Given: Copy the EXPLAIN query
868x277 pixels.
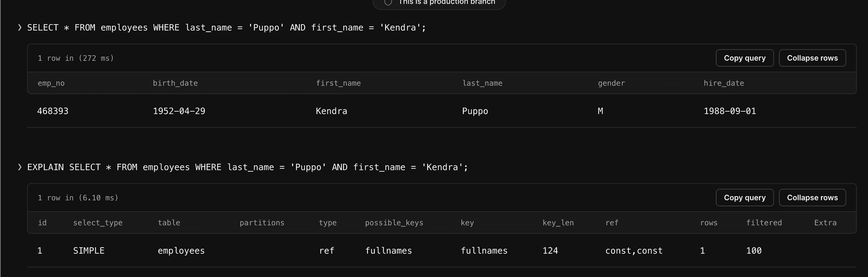Looking at the screenshot, I should pos(745,197).
